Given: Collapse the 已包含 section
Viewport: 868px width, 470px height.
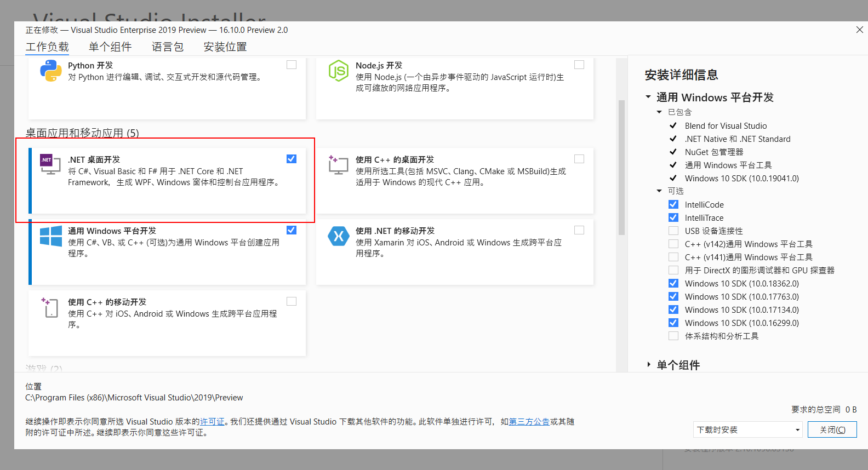Looking at the screenshot, I should pos(659,112).
